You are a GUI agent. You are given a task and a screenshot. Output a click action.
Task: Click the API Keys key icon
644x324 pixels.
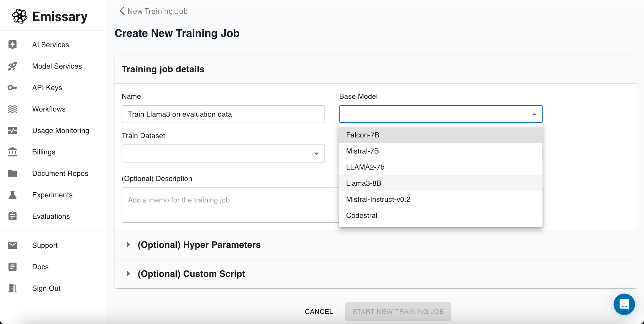tap(13, 88)
